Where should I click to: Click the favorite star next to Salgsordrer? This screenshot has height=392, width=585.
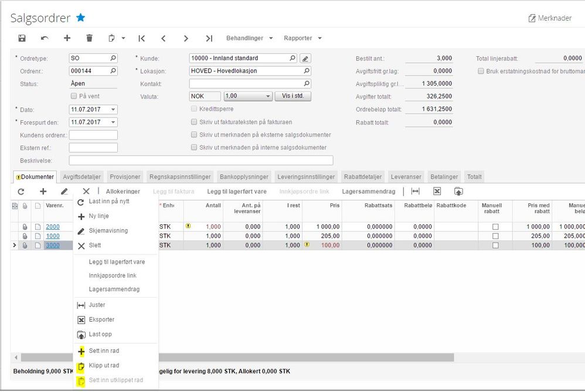(81, 18)
